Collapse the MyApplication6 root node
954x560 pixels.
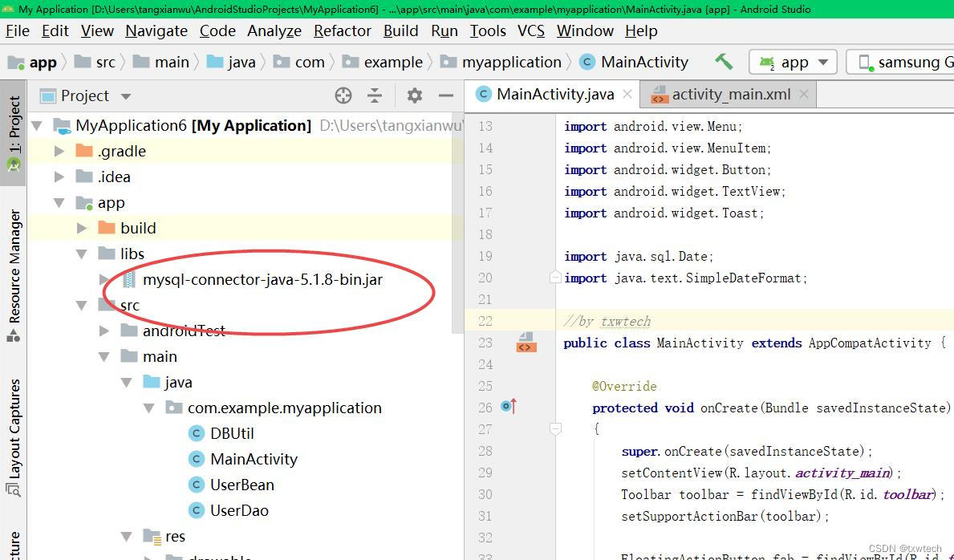pyautogui.click(x=37, y=126)
